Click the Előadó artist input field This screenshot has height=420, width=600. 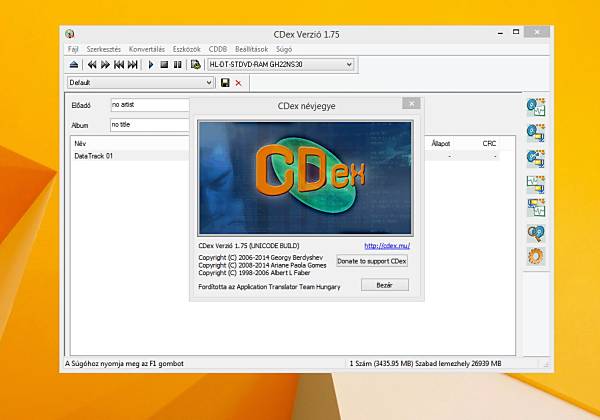pos(150,105)
